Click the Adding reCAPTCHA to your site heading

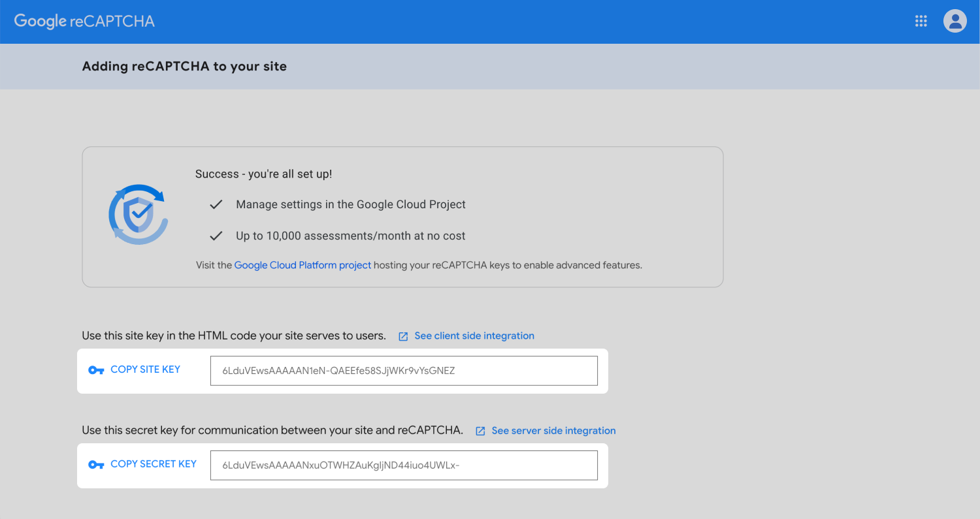[184, 66]
